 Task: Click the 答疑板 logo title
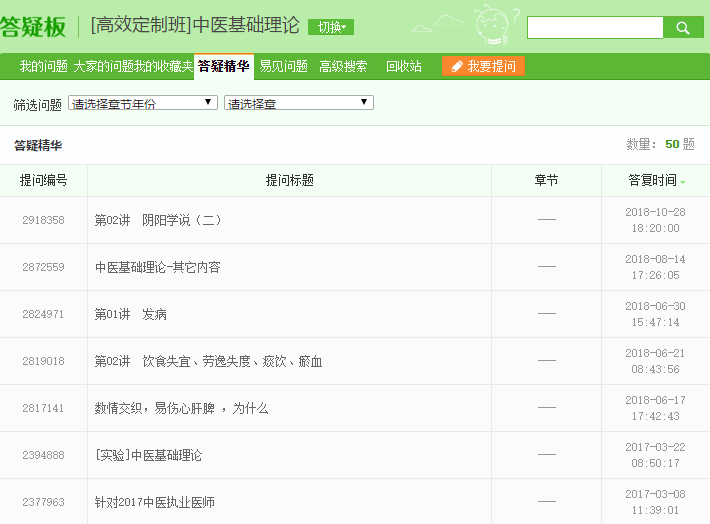point(34,26)
